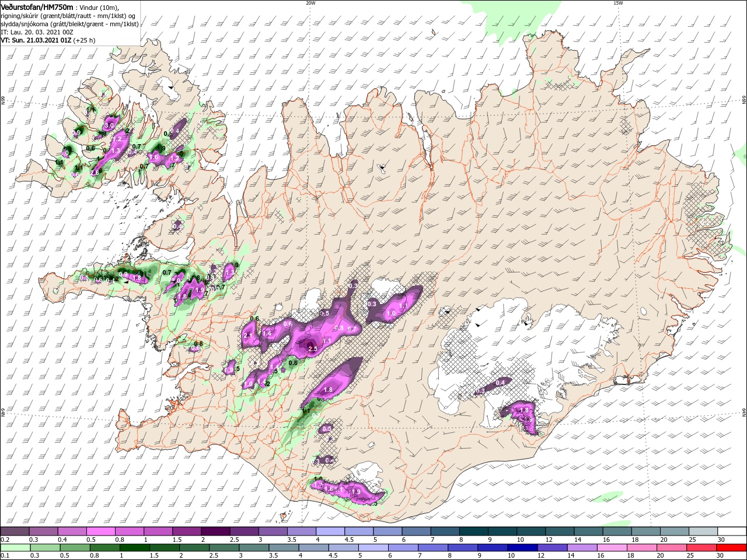Pick upper legend bright pink swatch between 0.5 and 0.8
Viewport: 747px width, 560px height.
(x=100, y=531)
